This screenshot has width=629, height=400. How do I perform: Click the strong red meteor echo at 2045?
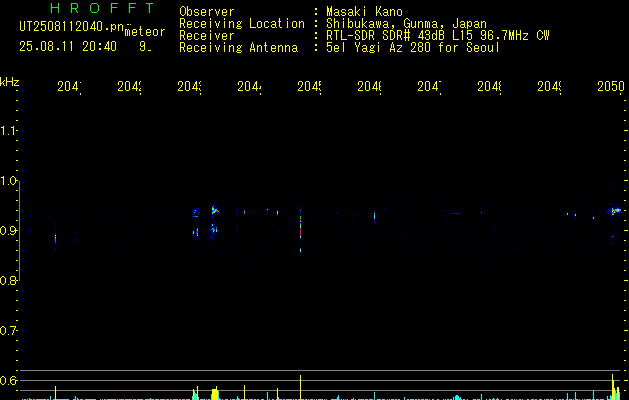point(300,231)
